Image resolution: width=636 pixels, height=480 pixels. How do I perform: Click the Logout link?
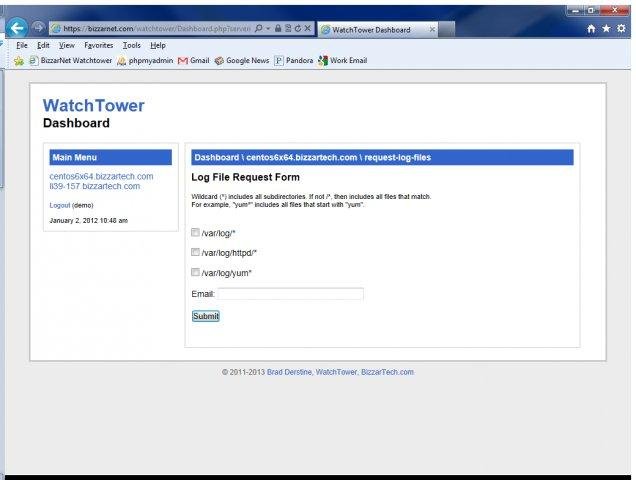60,205
